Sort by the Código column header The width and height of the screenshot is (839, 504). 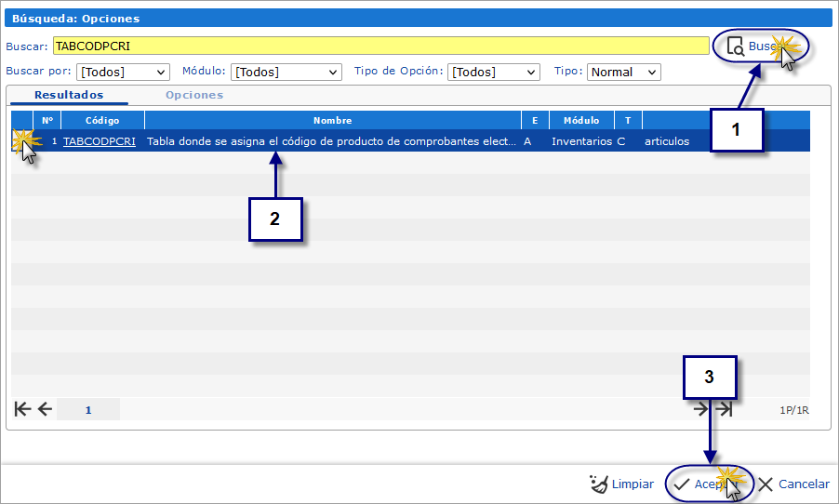point(102,120)
